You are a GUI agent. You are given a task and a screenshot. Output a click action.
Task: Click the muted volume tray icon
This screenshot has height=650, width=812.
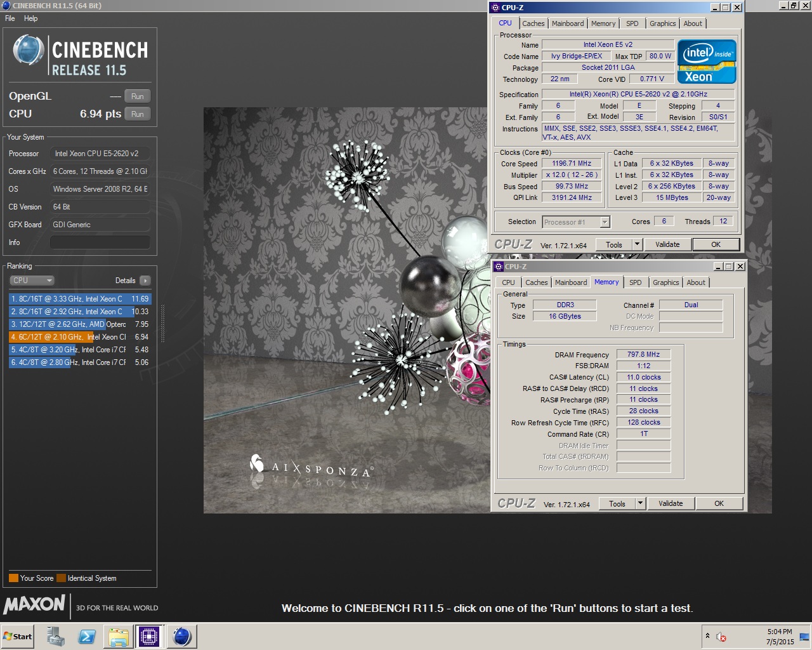[x=721, y=637]
